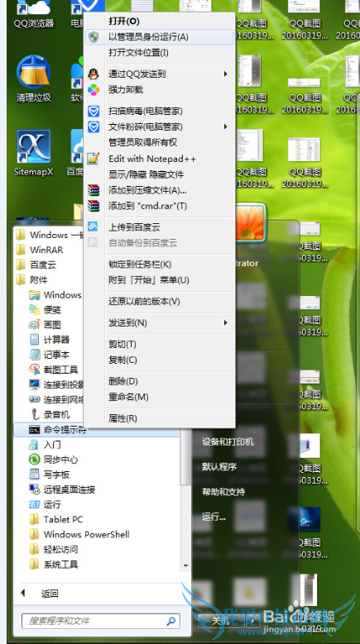Click the 搜索程序和文件 search box
Image resolution: width=360 pixels, height=644 pixels.
click(101, 621)
